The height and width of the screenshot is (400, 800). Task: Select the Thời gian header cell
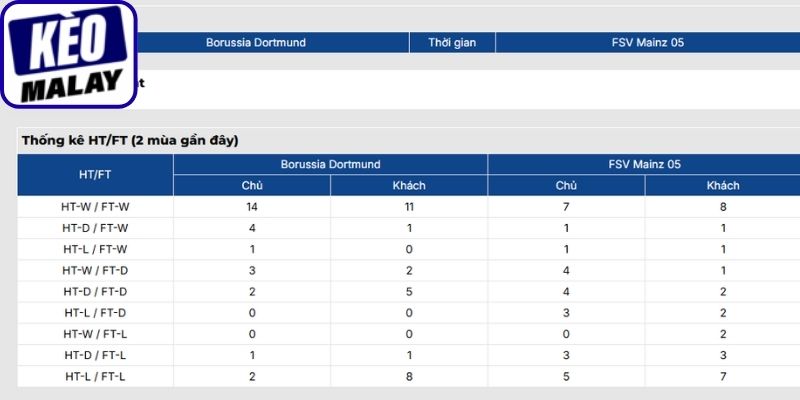[452, 42]
